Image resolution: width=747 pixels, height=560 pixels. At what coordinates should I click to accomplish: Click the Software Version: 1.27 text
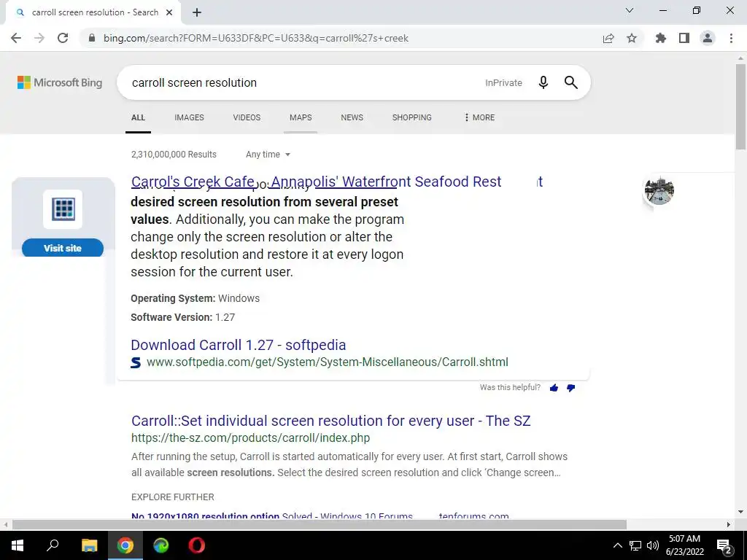click(x=183, y=317)
